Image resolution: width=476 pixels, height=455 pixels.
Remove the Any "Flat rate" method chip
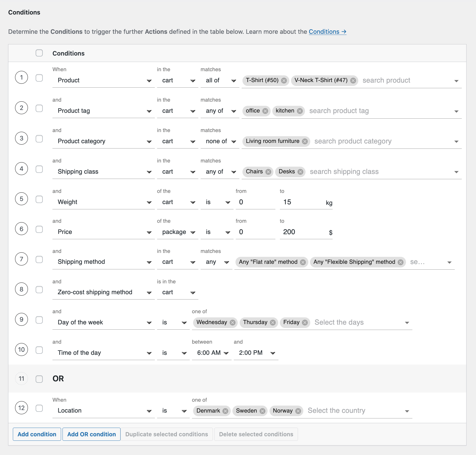[303, 262]
